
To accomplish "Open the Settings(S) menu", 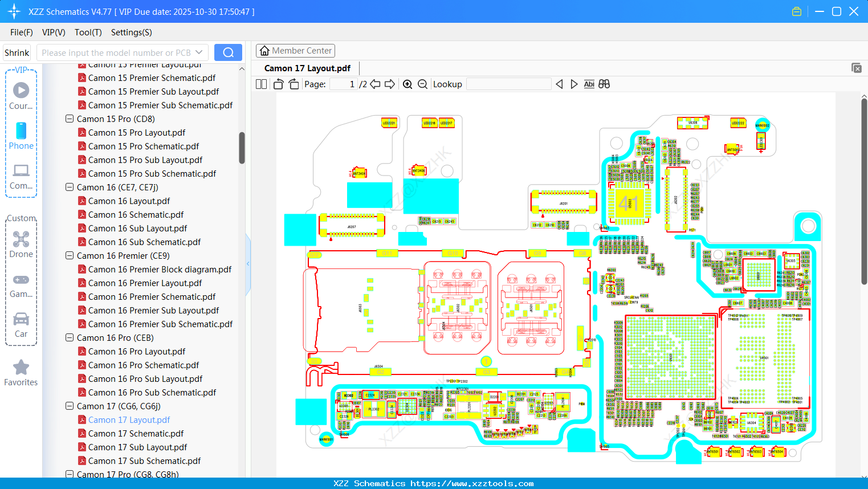I will 132,32.
